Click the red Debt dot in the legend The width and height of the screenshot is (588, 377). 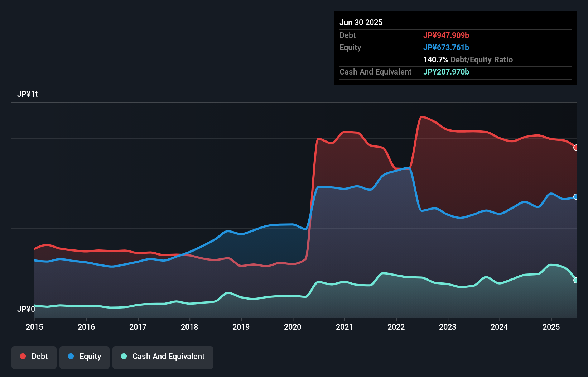[22, 356]
